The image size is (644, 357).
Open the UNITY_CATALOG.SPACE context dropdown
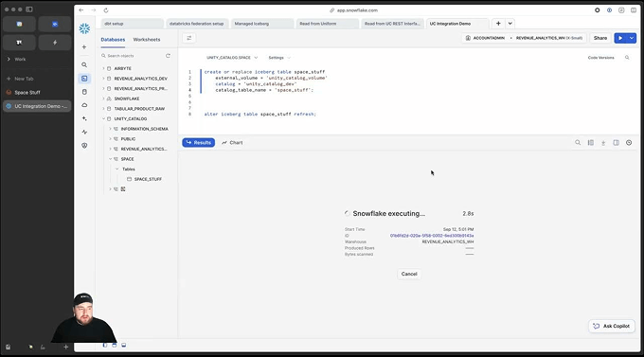coord(232,58)
